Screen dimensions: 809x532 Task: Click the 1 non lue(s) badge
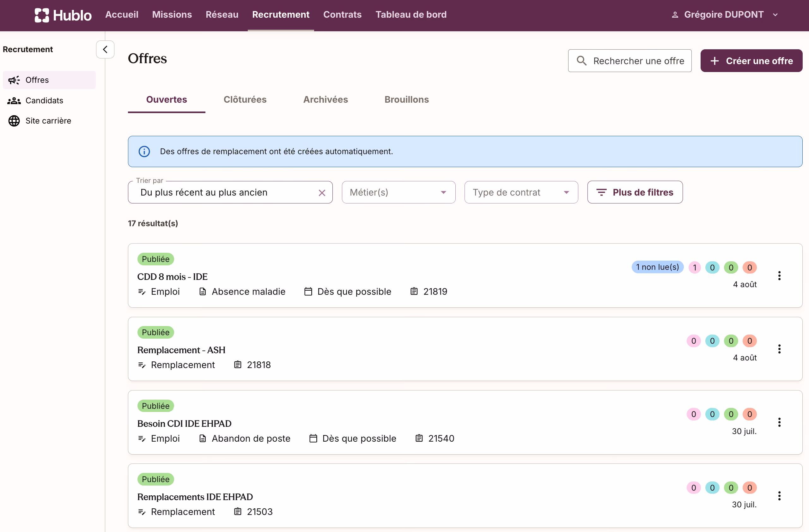[x=657, y=267]
